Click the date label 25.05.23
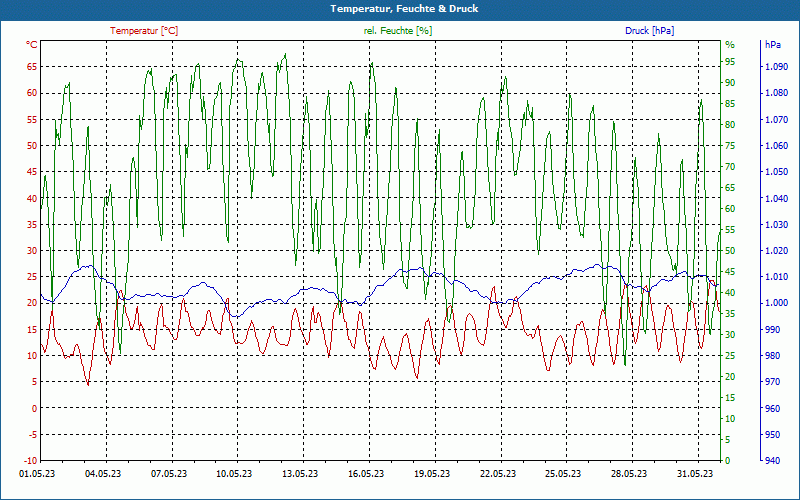The width and height of the screenshot is (800, 500). (563, 474)
